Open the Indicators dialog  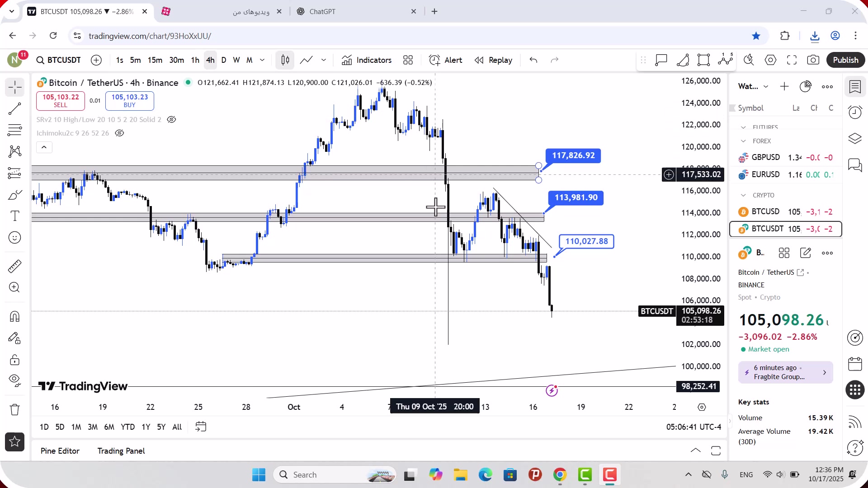point(367,60)
